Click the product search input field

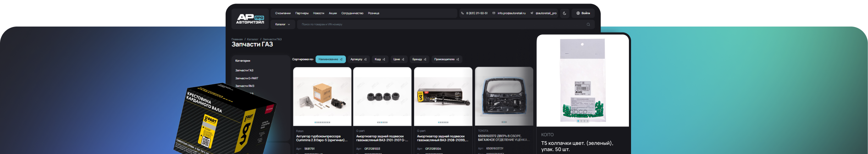(440, 24)
